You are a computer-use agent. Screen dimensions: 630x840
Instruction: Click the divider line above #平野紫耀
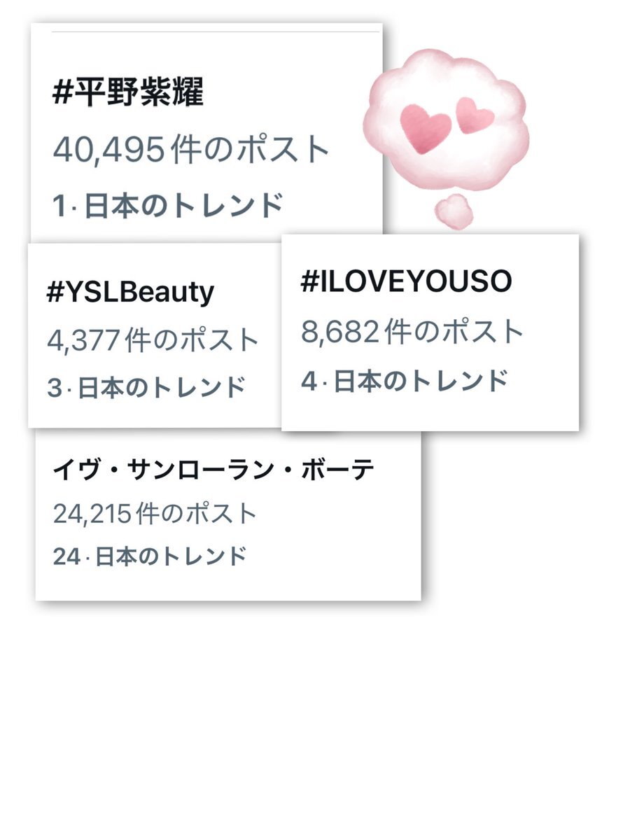click(x=217, y=31)
